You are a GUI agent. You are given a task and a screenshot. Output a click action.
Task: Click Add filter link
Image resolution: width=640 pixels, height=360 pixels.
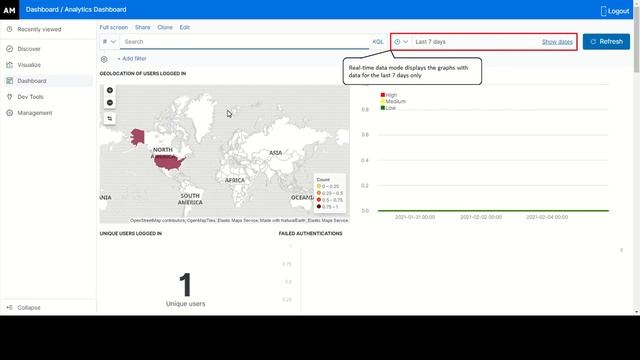pos(131,59)
